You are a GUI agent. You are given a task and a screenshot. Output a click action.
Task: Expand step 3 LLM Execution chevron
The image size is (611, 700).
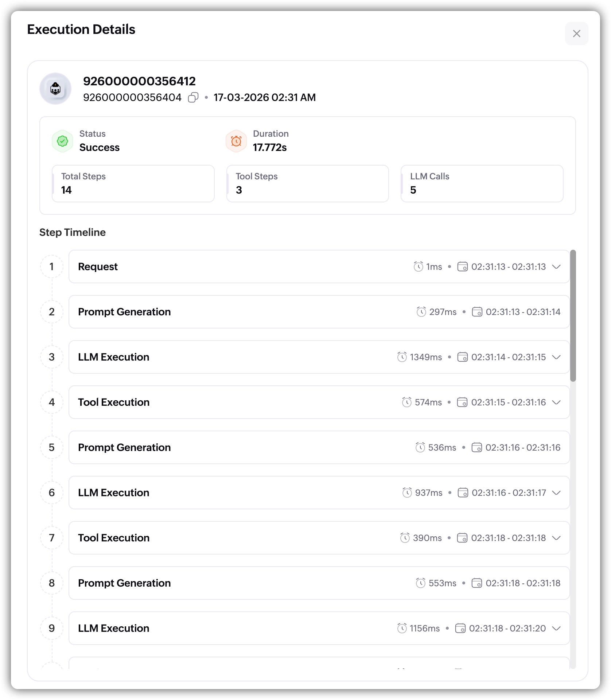pos(556,357)
